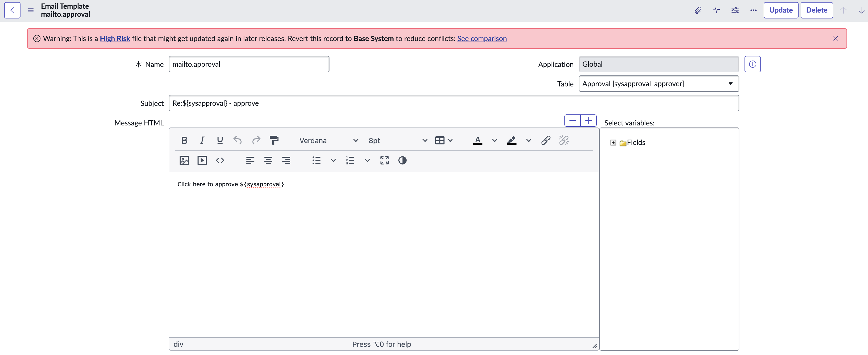
Task: Insert a bulleted list
Action: [x=316, y=160]
